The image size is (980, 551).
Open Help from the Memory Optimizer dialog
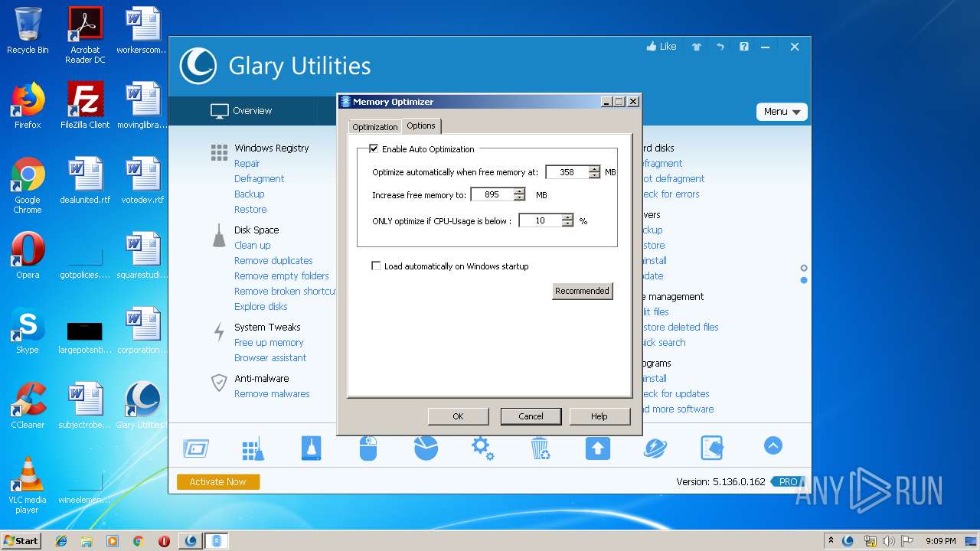pos(599,416)
